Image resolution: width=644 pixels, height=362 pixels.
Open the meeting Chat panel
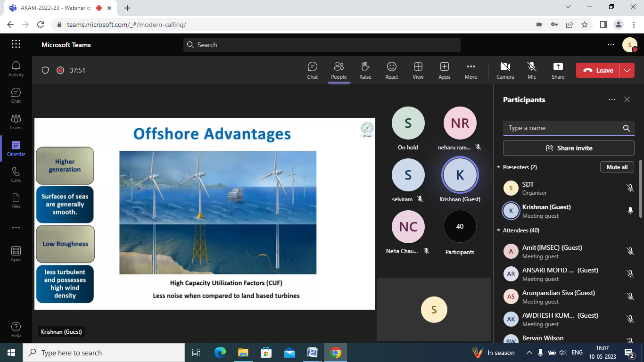(x=313, y=70)
